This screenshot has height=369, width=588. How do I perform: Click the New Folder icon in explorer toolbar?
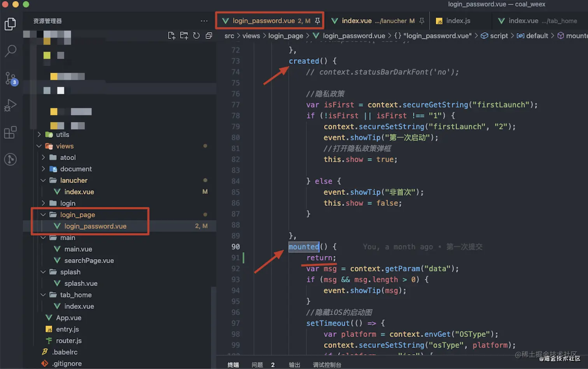point(184,36)
